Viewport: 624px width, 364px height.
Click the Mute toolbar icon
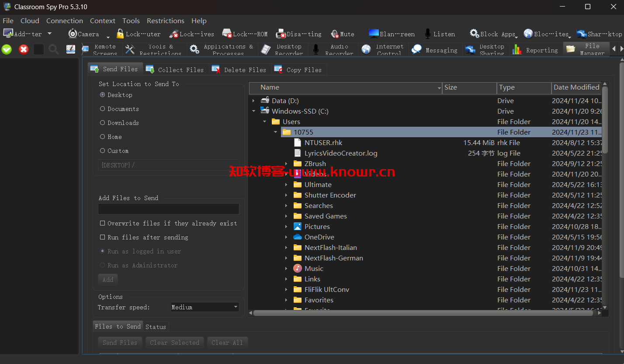[335, 34]
